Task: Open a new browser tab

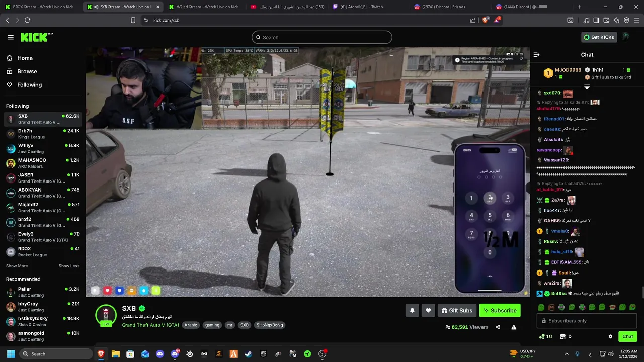Action: [579, 7]
